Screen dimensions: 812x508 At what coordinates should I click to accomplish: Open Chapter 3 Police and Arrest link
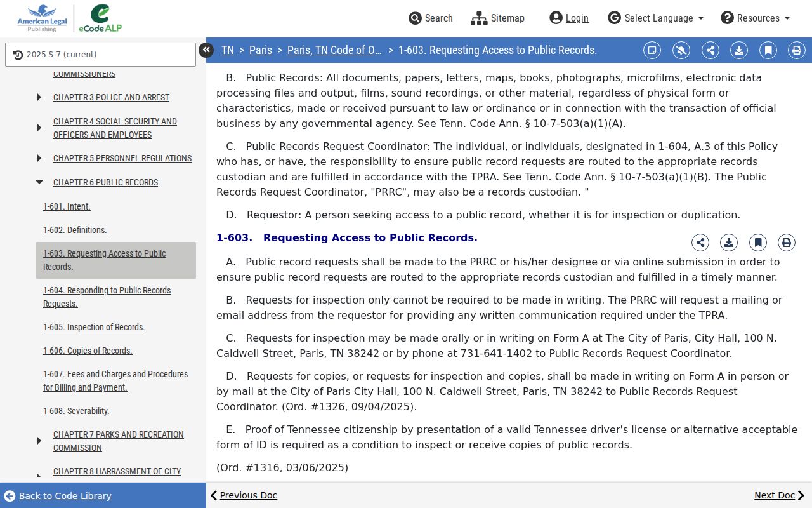(111, 97)
